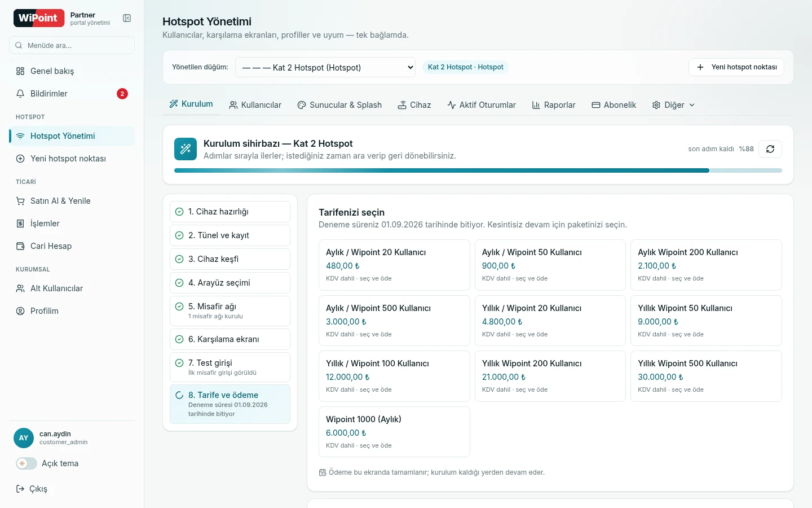Click the AY user avatar

click(24, 438)
